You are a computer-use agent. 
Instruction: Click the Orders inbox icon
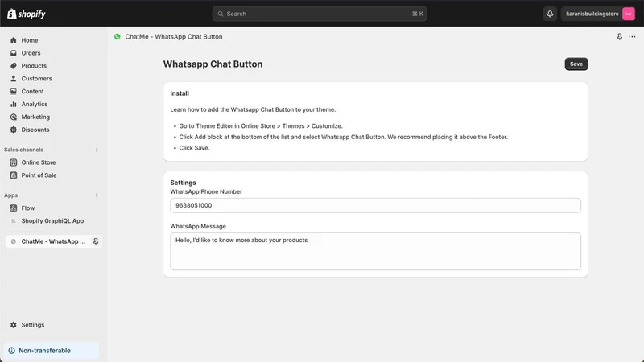14,53
